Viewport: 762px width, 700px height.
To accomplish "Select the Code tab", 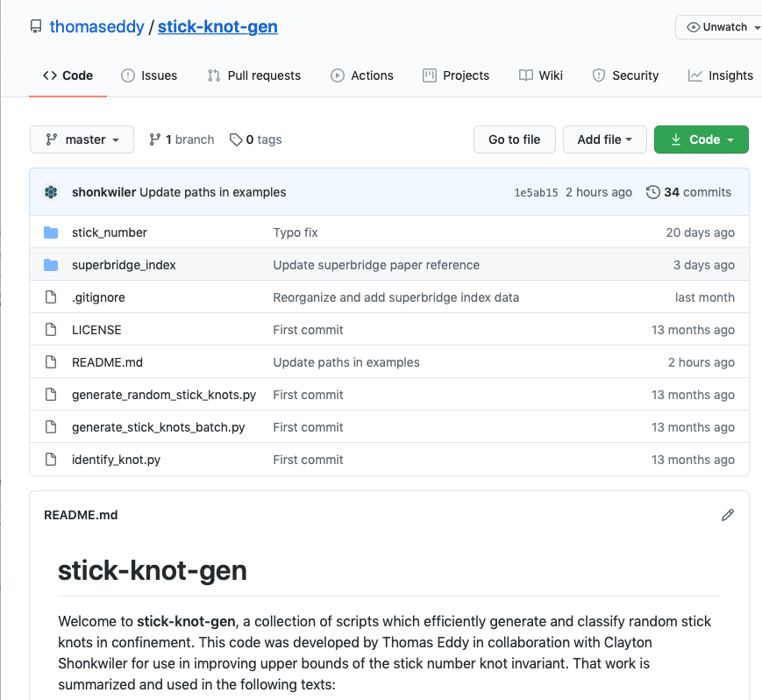I will 68,75.
